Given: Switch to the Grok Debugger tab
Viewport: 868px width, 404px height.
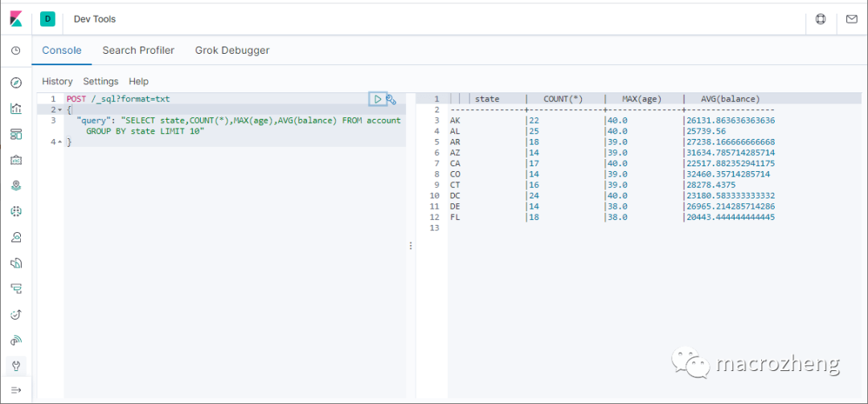Looking at the screenshot, I should point(232,50).
